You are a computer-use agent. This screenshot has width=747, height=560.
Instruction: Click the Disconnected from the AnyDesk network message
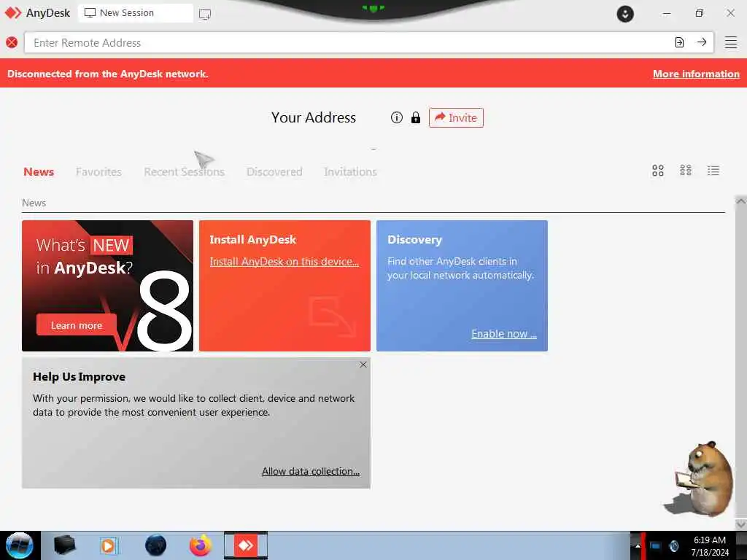tap(108, 74)
